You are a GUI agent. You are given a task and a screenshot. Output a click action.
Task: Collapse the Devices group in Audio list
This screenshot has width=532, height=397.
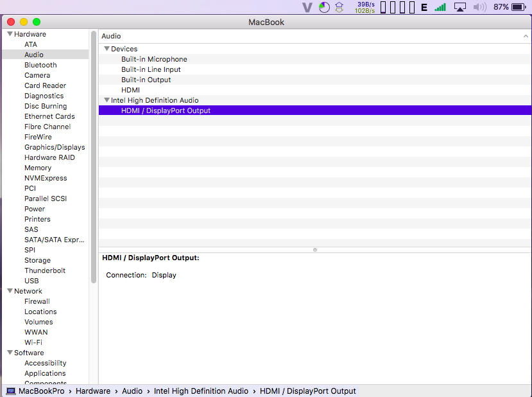(107, 49)
